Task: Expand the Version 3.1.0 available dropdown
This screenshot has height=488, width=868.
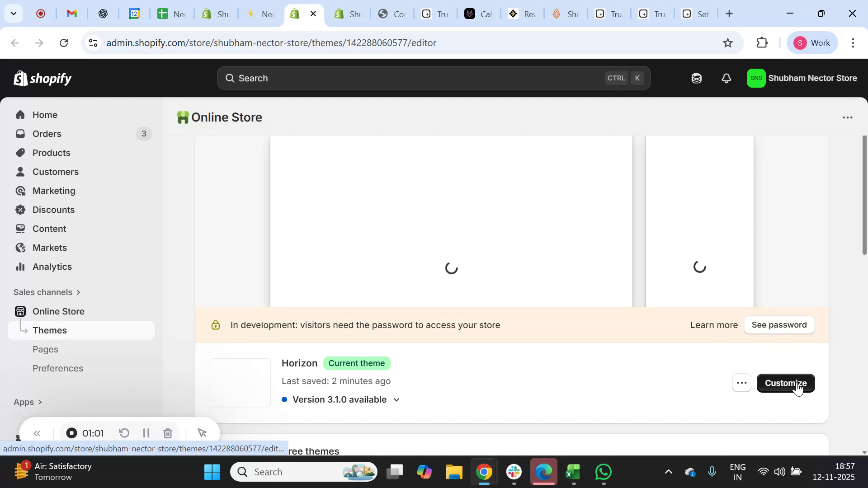Action: [396, 399]
